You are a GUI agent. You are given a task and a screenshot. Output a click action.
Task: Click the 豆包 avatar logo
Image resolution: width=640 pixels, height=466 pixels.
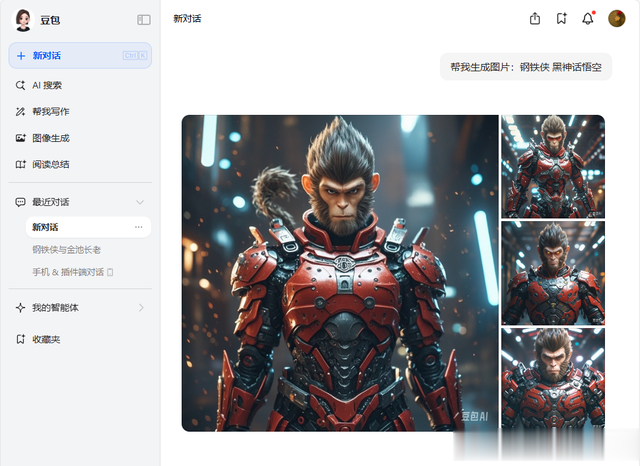click(x=23, y=20)
